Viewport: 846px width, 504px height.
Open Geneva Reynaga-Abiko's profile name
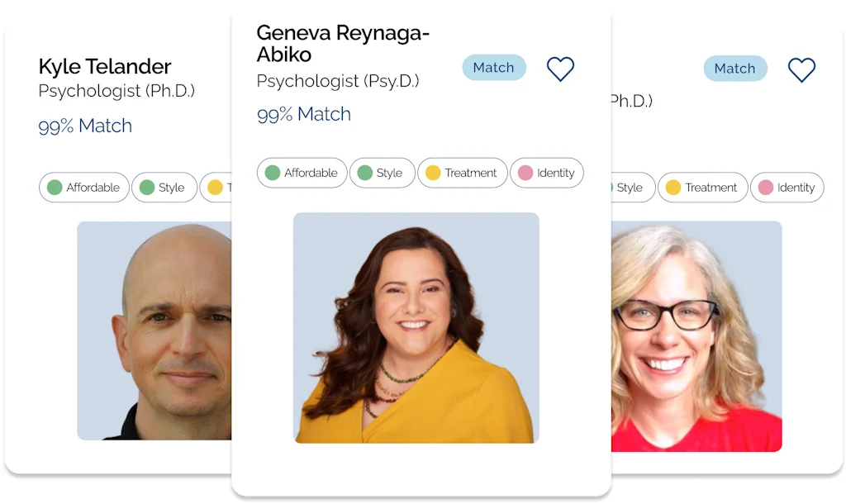tap(343, 45)
